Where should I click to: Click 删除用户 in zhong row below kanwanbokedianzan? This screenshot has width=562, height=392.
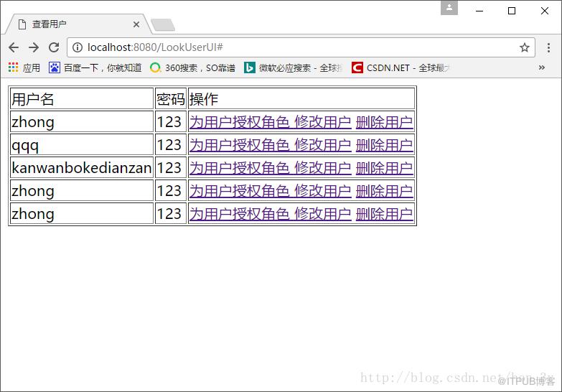(385, 191)
